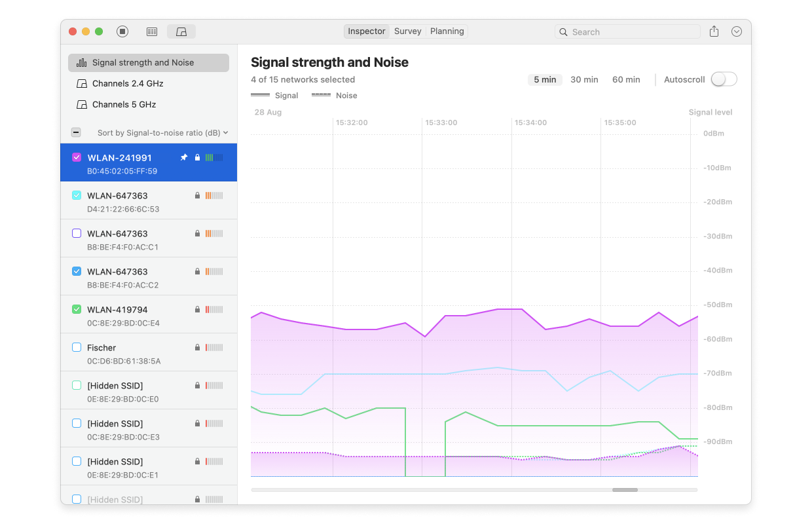Click the stop scanning button in toolbar
The width and height of the screenshot is (812, 524).
point(122,31)
